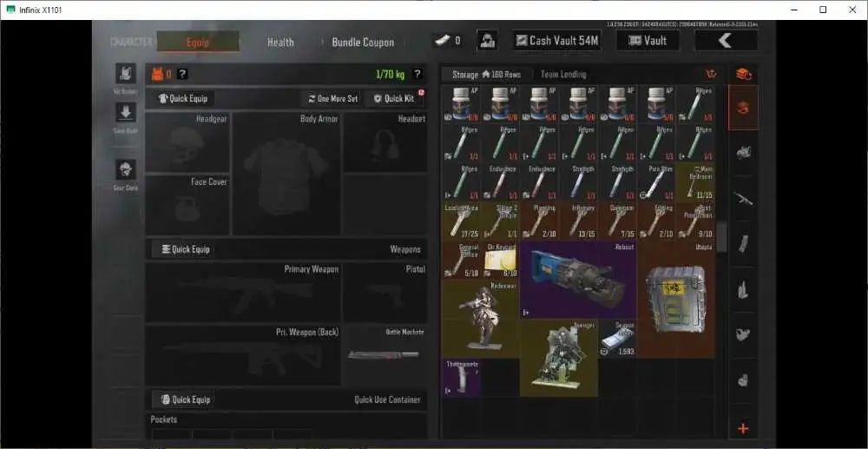Select the empty Headset slot
Screen dimensions: 868x449
pyautogui.click(x=385, y=142)
